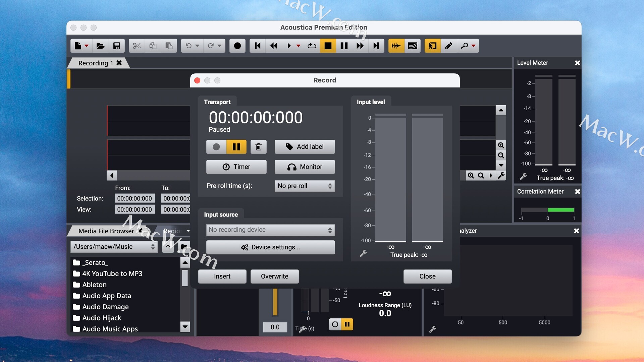Close the Recording 1 tab
Viewport: 644px width, 362px height.
point(119,63)
